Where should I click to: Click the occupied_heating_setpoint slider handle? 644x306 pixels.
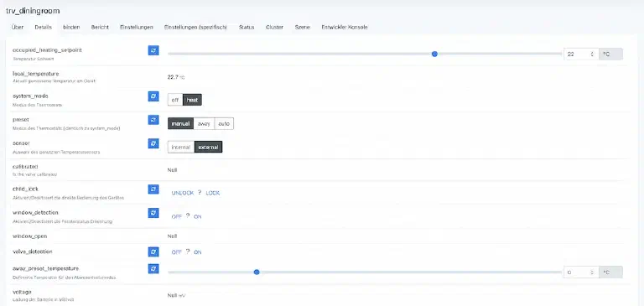434,54
